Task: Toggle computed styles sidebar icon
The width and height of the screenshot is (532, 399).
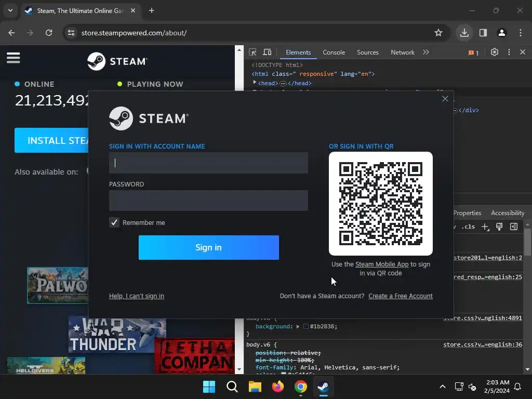Action: tap(514, 227)
